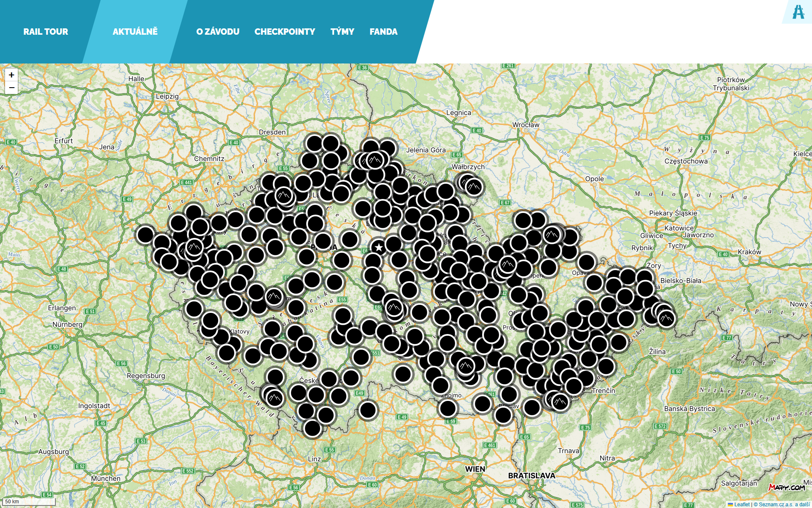
Task: Open the Seznam.cz a.s. attribution link
Action: 776,504
